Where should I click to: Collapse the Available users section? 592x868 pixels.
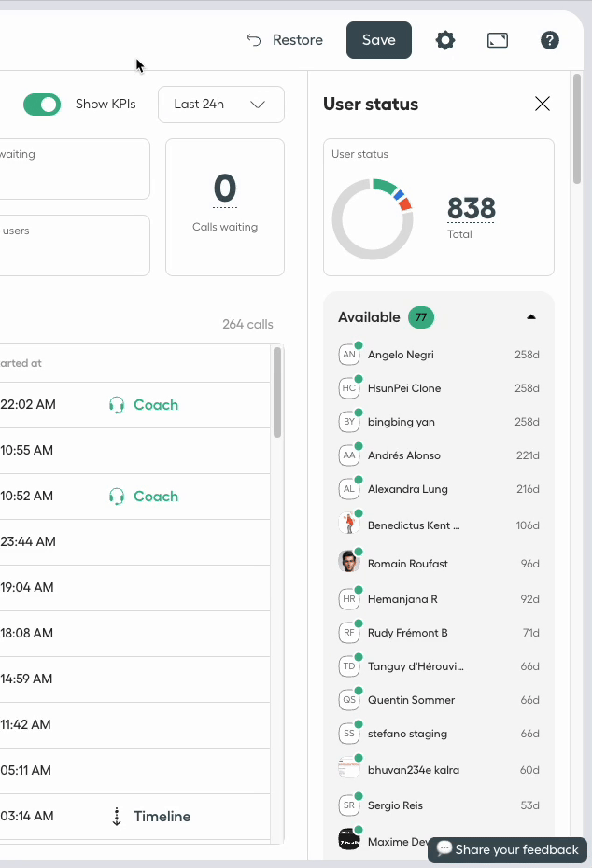(x=531, y=317)
